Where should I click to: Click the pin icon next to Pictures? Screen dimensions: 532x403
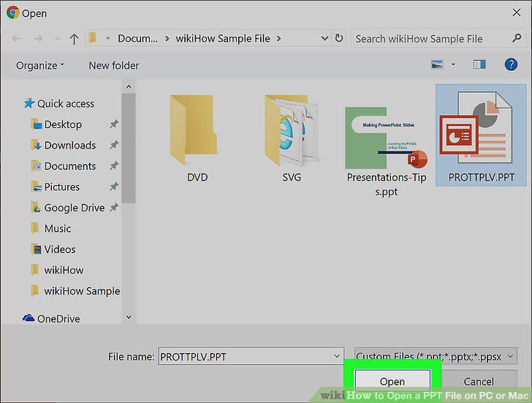click(114, 187)
